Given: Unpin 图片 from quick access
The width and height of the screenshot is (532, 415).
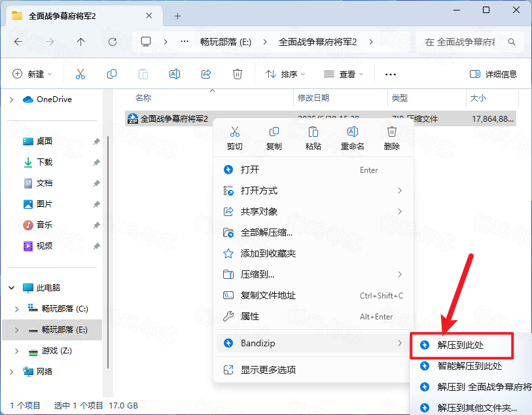Looking at the screenshot, I should coord(96,204).
